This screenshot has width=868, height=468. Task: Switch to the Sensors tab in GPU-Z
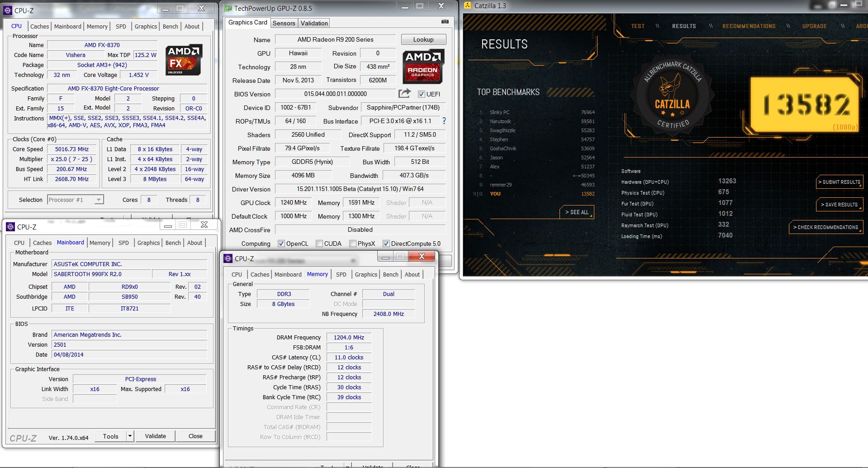(284, 23)
